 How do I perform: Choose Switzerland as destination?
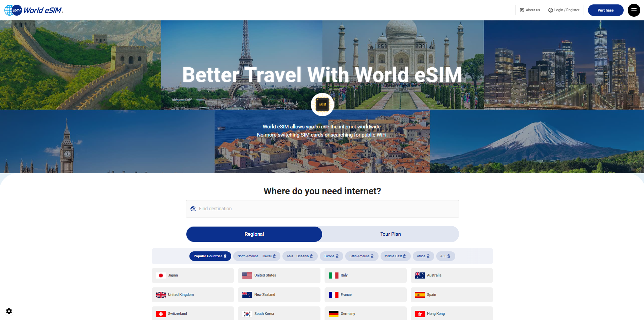(193, 314)
